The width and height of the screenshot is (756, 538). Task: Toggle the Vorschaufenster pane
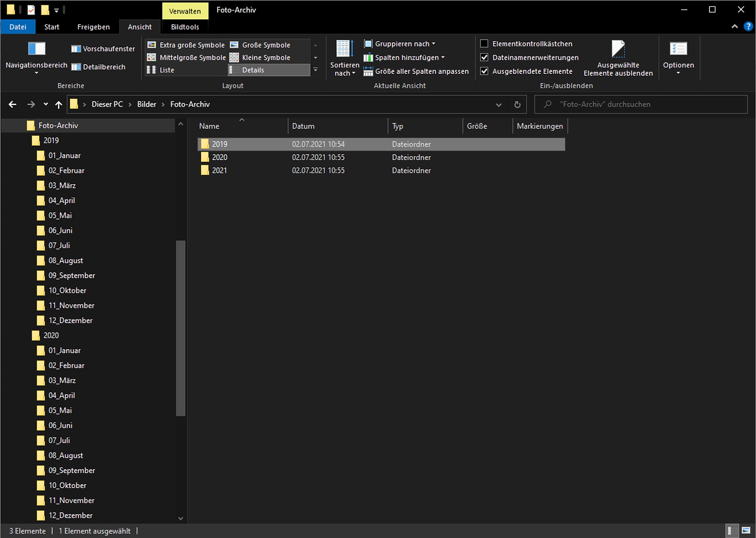(x=103, y=49)
